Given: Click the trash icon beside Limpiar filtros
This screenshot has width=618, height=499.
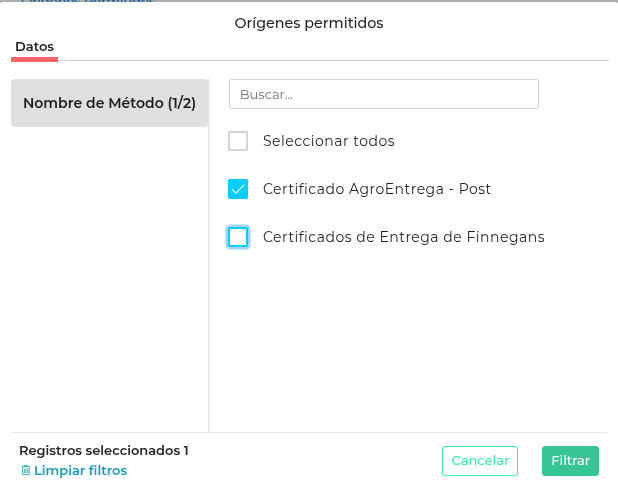Looking at the screenshot, I should 25,470.
